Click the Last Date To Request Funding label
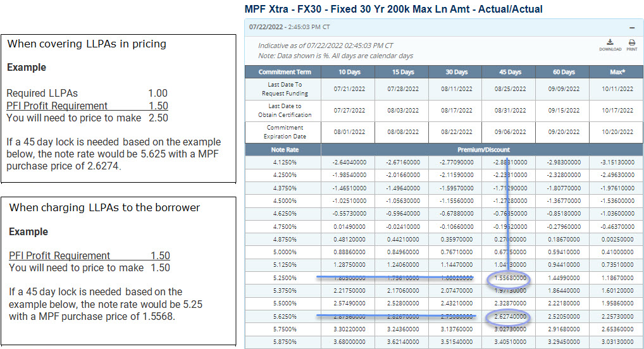644x349 pixels. point(284,89)
